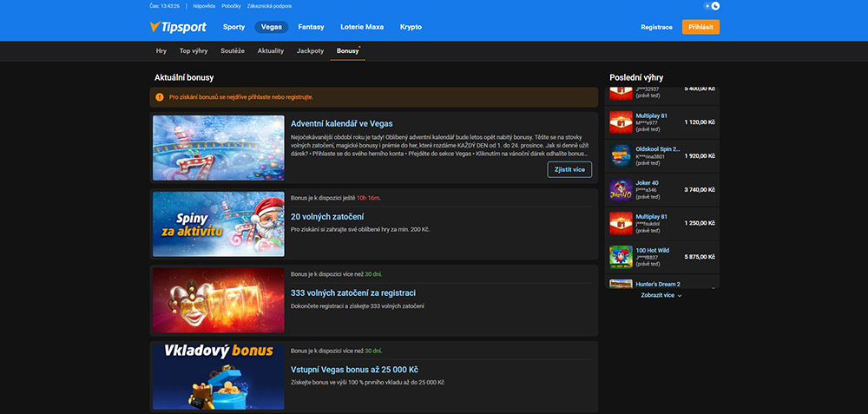Open the Spiny za aktivitu banner
Screen dimensions: 868x414
(219, 224)
